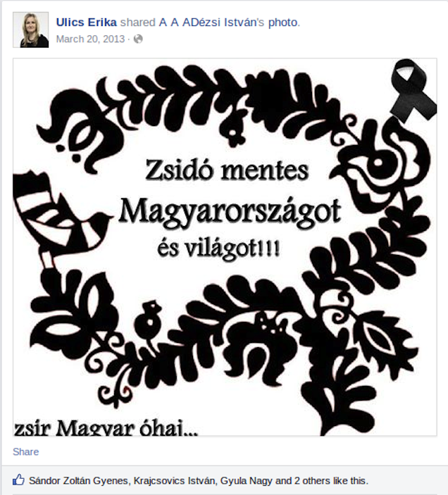Open the March 20, 2013 timestamp permalink
This screenshot has width=448, height=495.
tap(90, 39)
